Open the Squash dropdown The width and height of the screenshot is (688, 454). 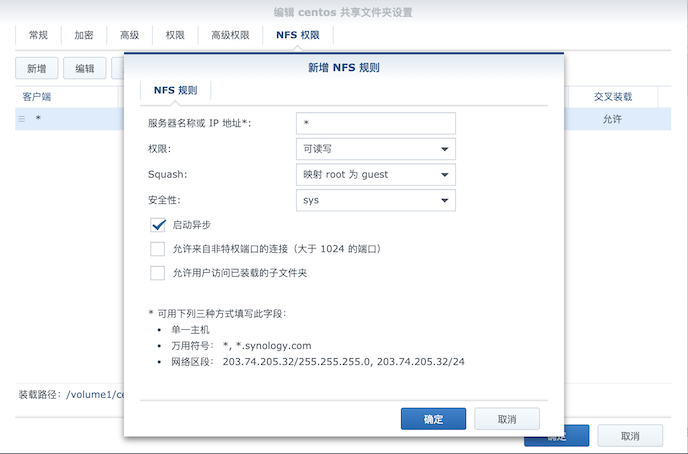(x=376, y=175)
